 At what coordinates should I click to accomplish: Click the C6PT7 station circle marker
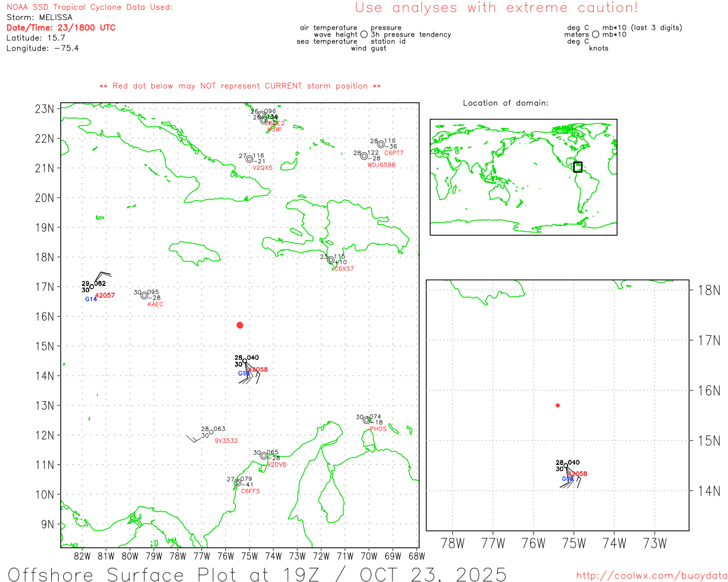381,144
